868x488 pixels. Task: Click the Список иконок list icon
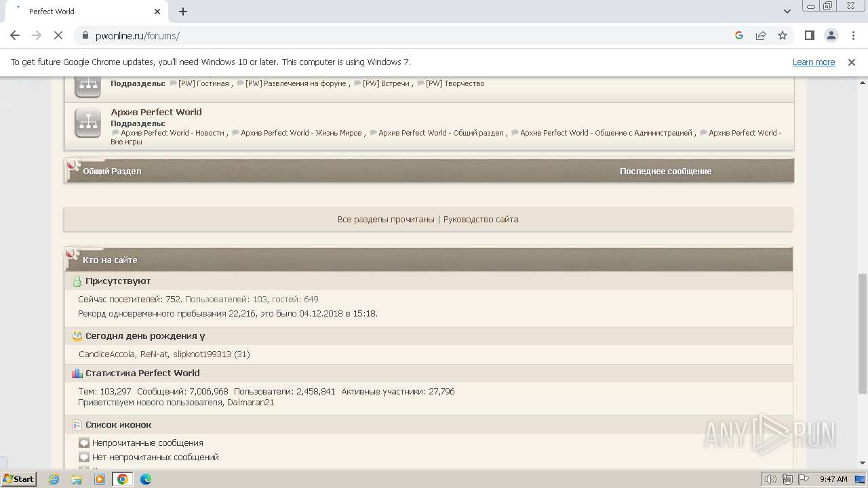77,425
